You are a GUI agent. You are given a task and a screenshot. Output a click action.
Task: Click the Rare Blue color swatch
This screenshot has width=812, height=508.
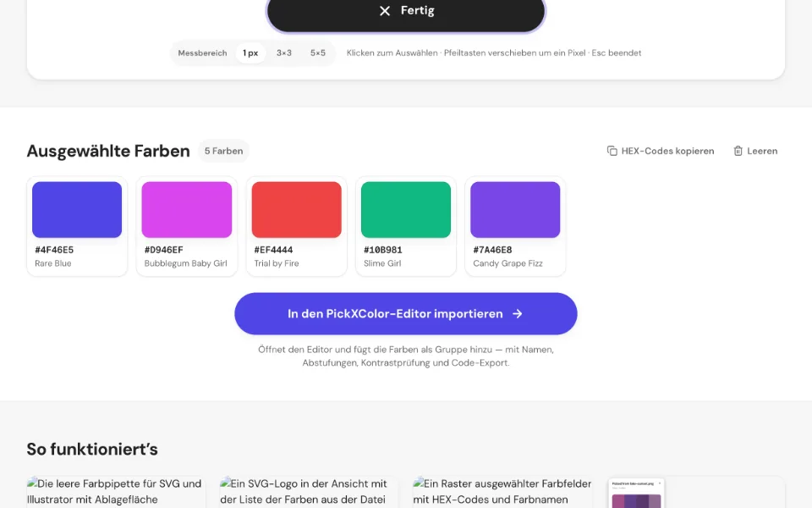click(77, 209)
